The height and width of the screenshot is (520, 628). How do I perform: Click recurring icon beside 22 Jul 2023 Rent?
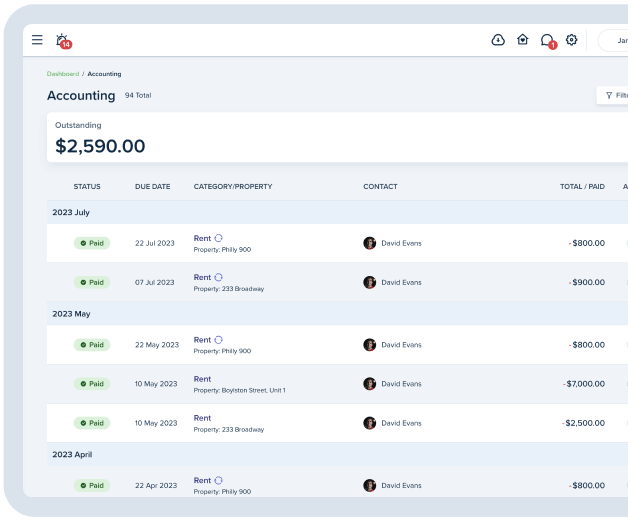coord(219,238)
